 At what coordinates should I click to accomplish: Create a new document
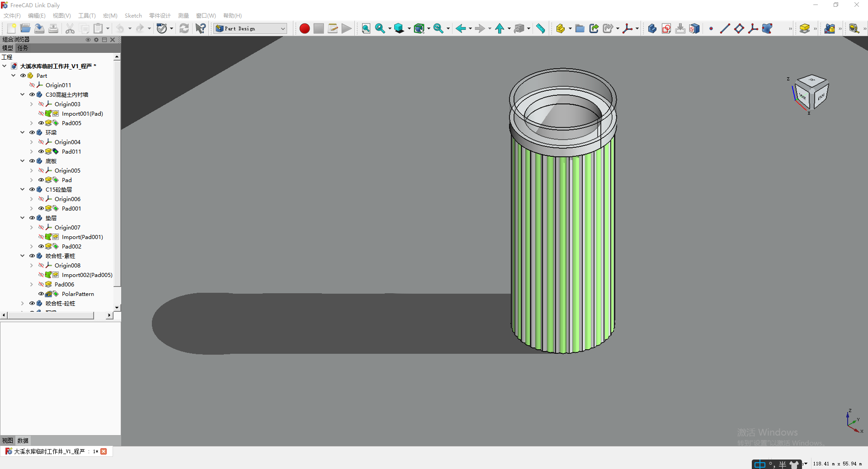pos(11,28)
